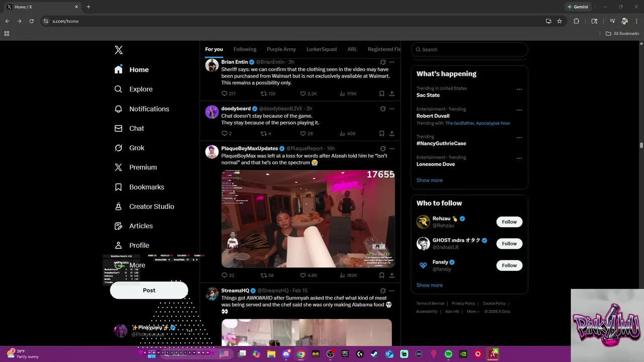Open the Explore page
Screen dimensions: 644x362
(134, 89)
